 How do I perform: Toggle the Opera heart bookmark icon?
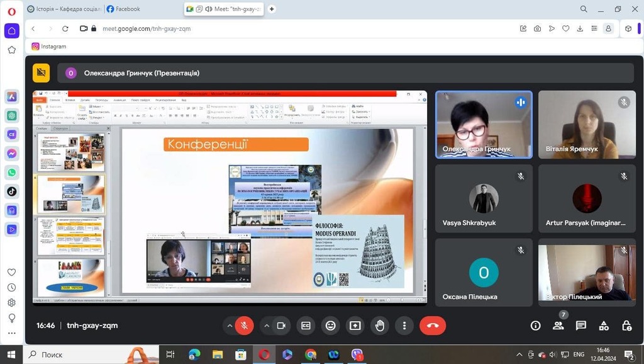(x=565, y=28)
